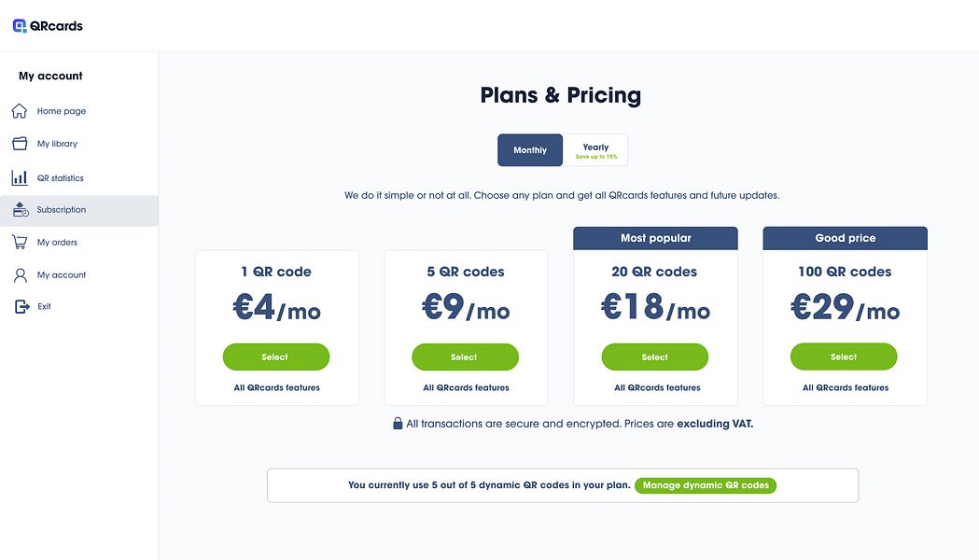Open QR statistics menu item

pyautogui.click(x=61, y=177)
